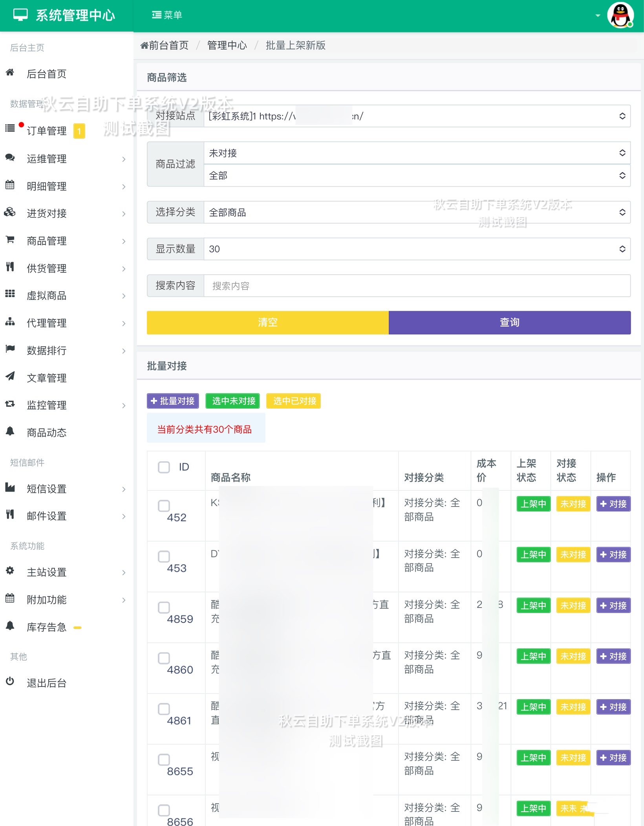Tick the checkbox for product ID 452

[x=164, y=506]
